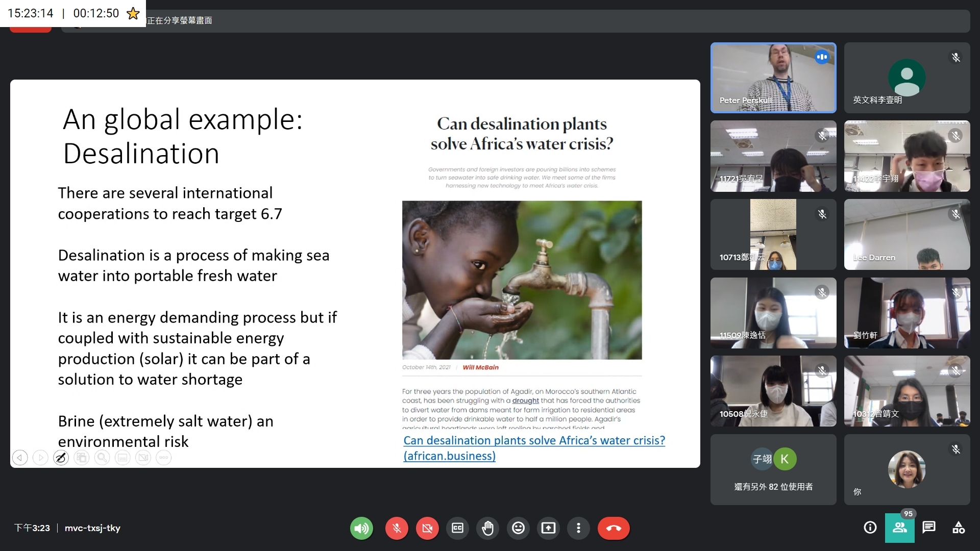The height and width of the screenshot is (551, 980).
Task: Toggle the microphone mute button
Action: (397, 528)
